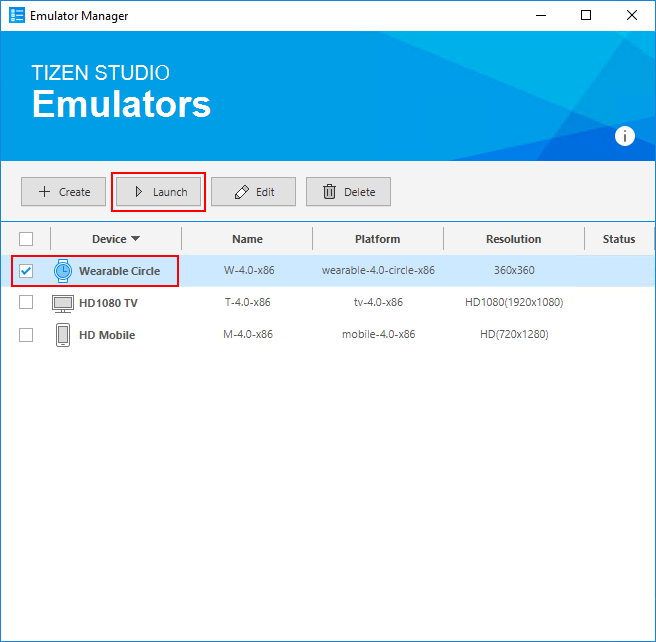
Task: Open the Edit emulator button
Action: click(254, 192)
